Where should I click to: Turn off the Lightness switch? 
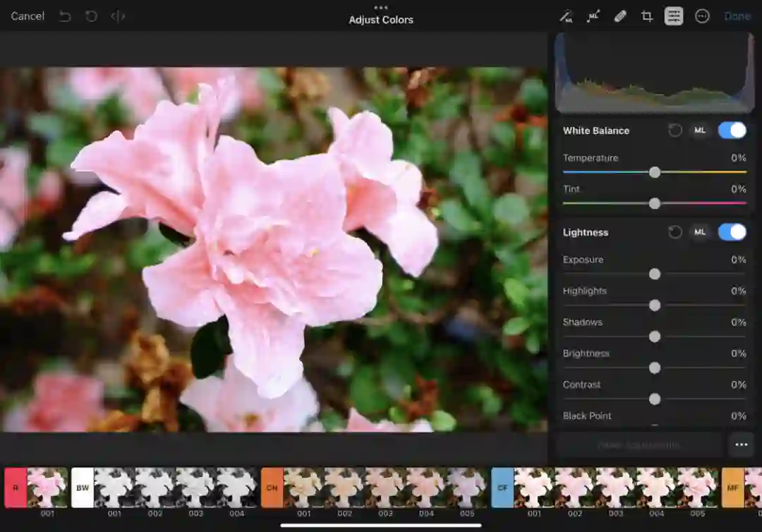point(732,232)
